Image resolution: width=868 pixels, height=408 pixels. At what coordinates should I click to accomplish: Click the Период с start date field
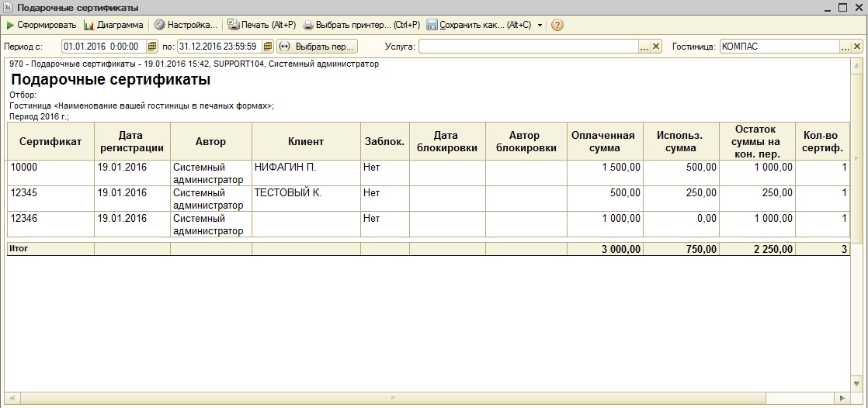pyautogui.click(x=103, y=47)
